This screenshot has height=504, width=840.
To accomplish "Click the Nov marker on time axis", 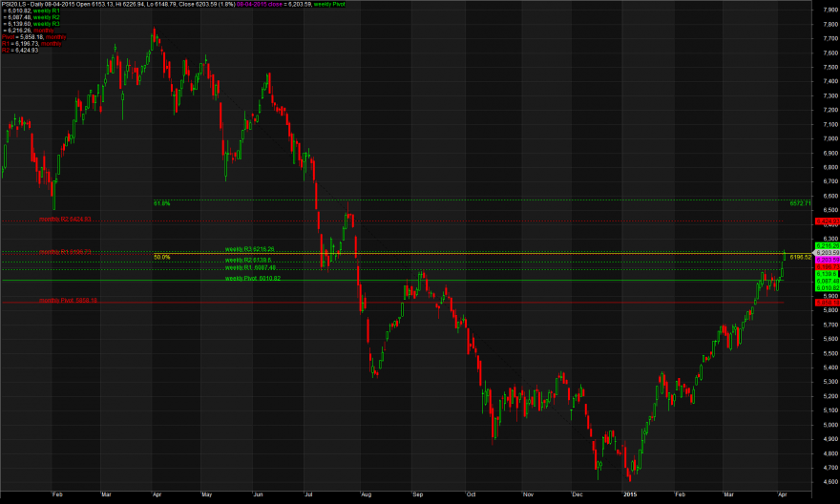I will 528,494.
